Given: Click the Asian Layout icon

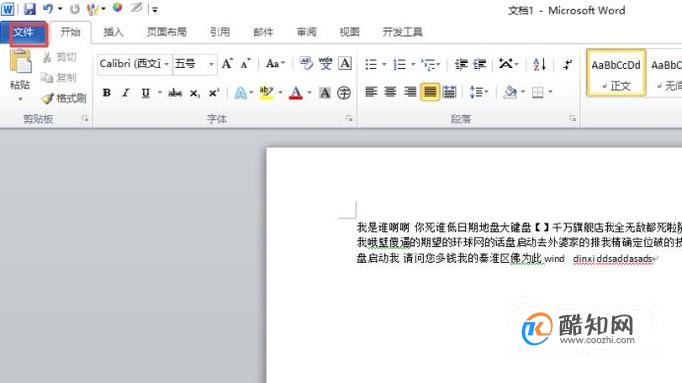Looking at the screenshot, I should 506,64.
